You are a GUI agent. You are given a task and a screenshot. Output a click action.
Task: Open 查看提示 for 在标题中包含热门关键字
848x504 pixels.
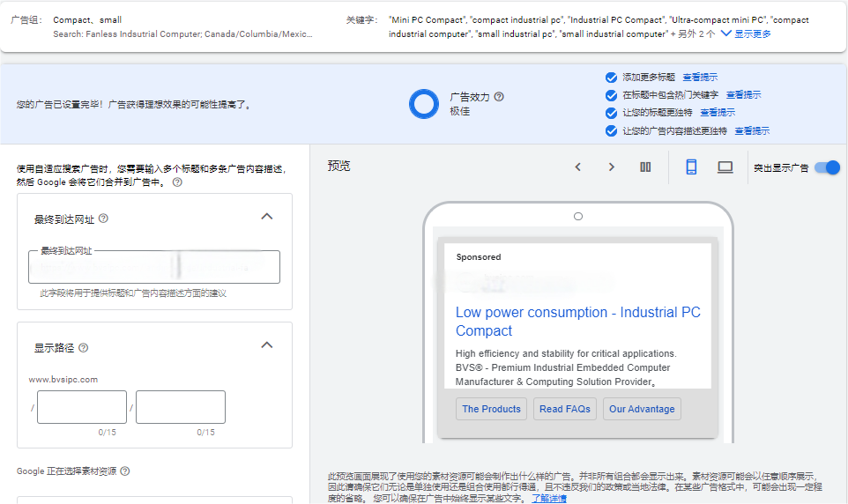[743, 95]
